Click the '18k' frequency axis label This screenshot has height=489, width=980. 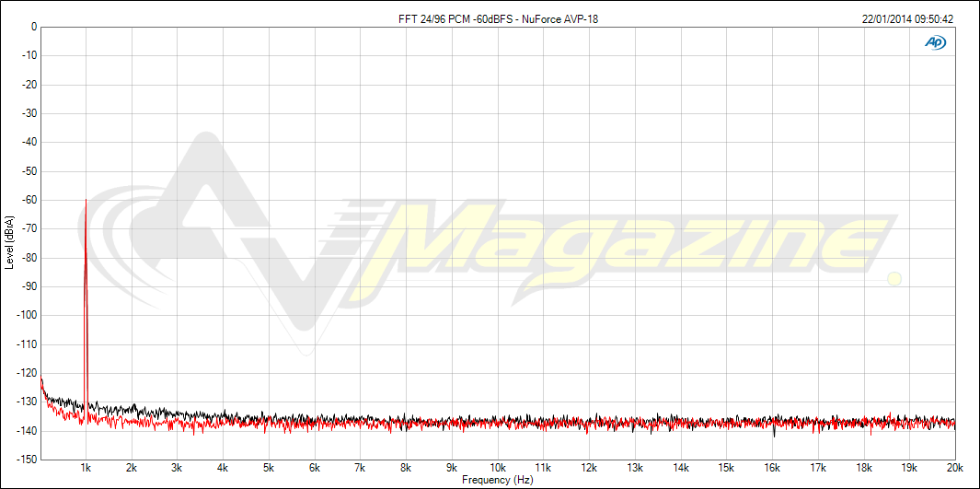[863, 468]
